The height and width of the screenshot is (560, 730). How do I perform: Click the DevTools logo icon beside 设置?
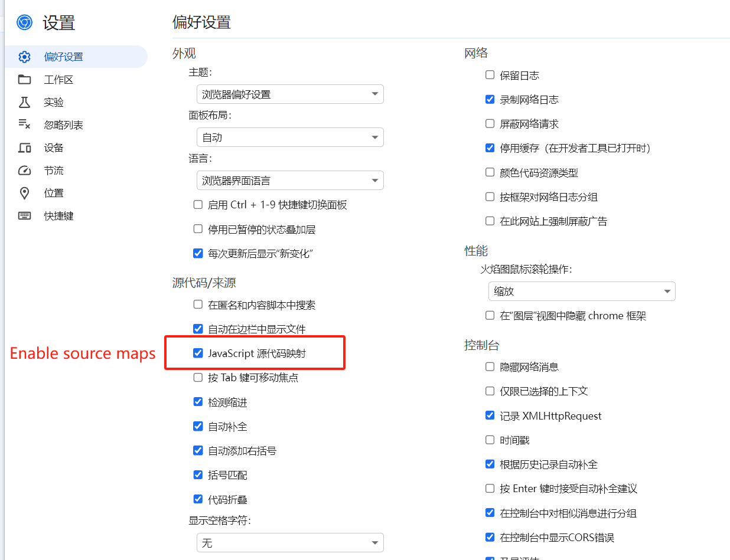coord(24,23)
